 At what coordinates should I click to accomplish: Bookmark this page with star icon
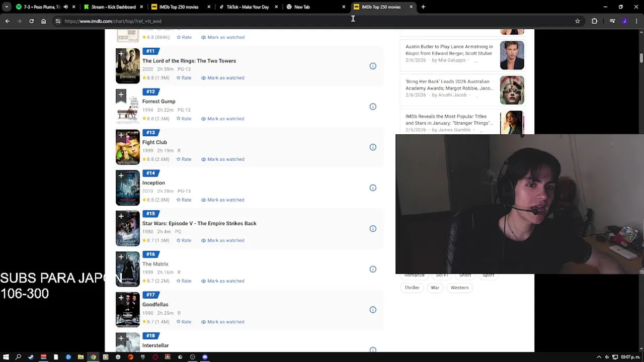click(x=578, y=21)
